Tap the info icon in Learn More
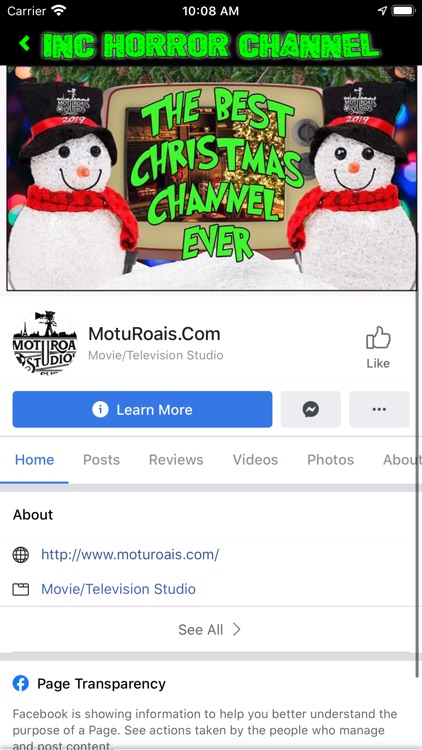Viewport: 422px width, 750px height. click(x=100, y=409)
